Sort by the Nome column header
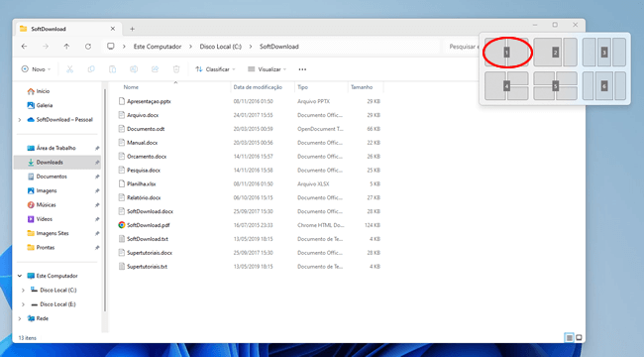 tap(131, 87)
